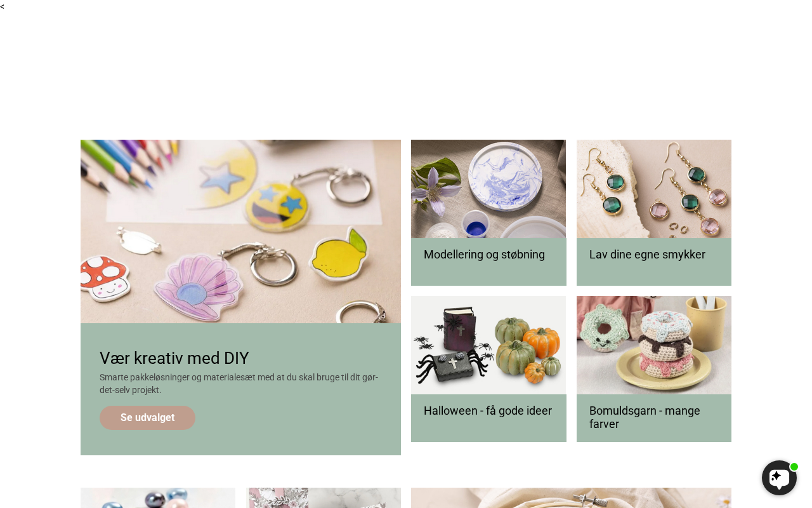Click the stray less-than character at top-left corner
The width and height of the screenshot is (812, 508).
point(3,6)
